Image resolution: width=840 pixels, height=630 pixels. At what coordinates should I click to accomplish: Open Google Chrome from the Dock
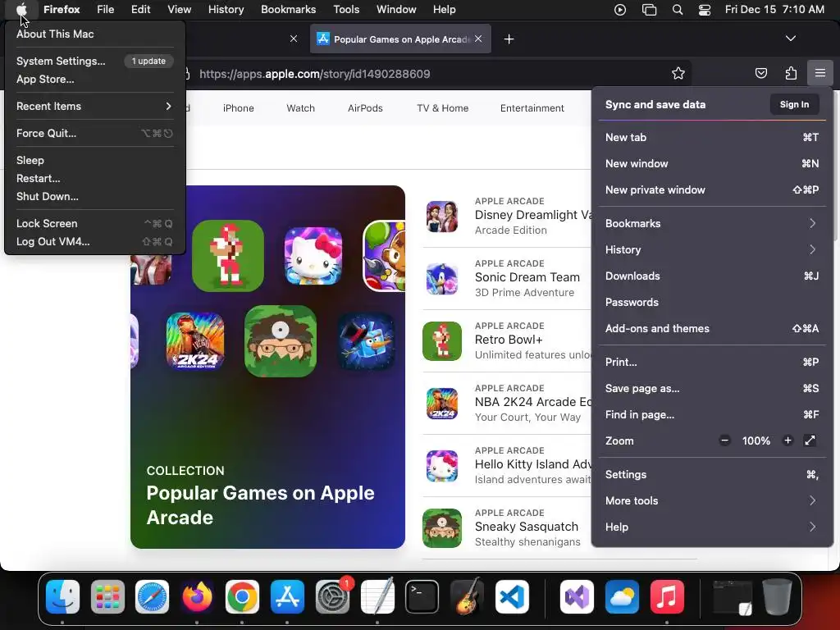click(x=242, y=596)
